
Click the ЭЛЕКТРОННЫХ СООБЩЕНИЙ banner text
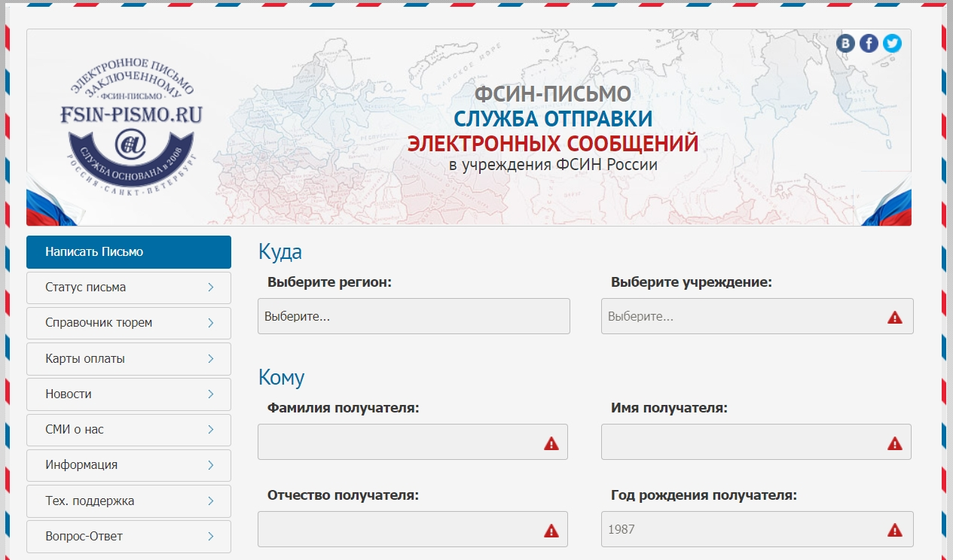click(x=553, y=143)
